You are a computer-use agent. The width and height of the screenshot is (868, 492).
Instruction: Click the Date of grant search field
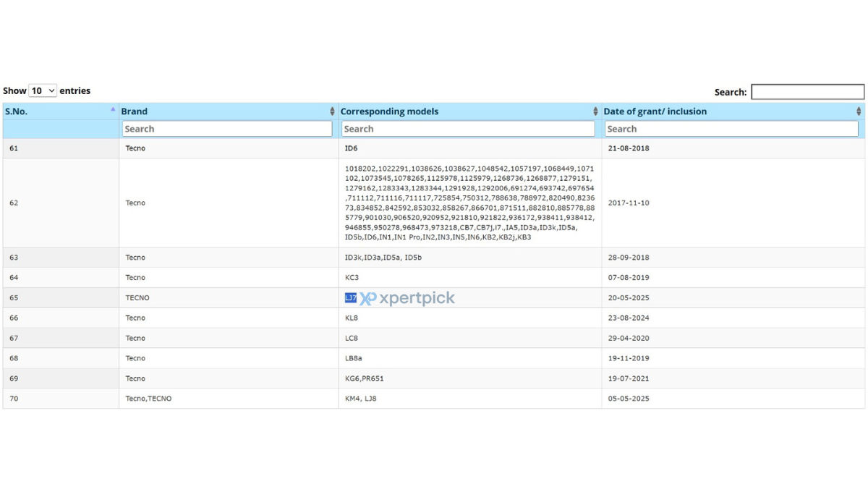coord(731,129)
